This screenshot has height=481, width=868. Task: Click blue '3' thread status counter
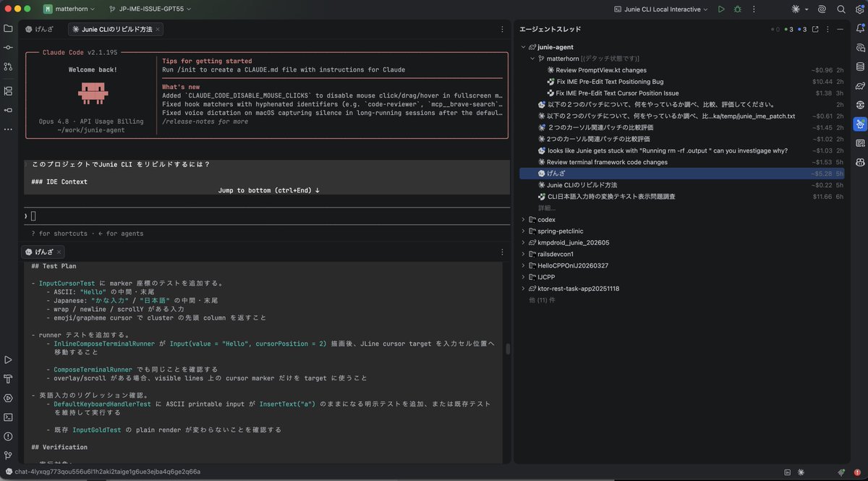(801, 29)
